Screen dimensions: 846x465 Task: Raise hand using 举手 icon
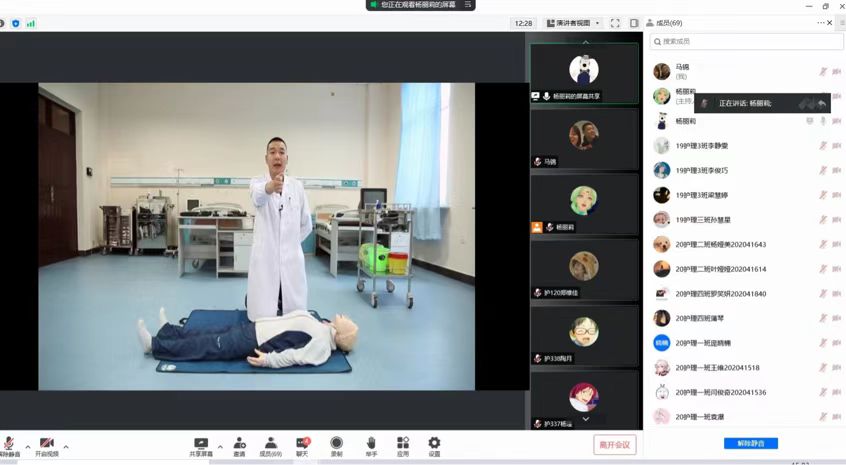coord(370,443)
